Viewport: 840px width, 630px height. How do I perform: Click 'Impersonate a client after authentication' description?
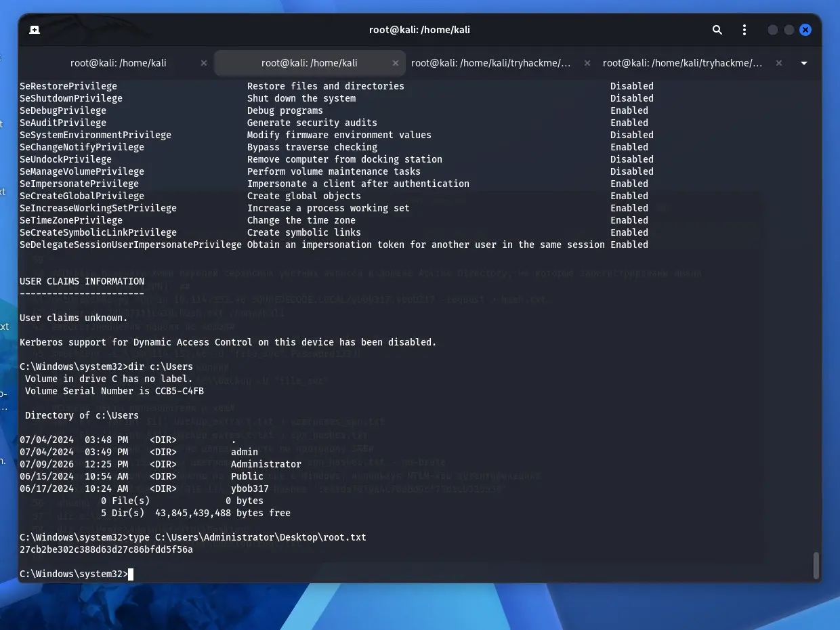coord(358,184)
